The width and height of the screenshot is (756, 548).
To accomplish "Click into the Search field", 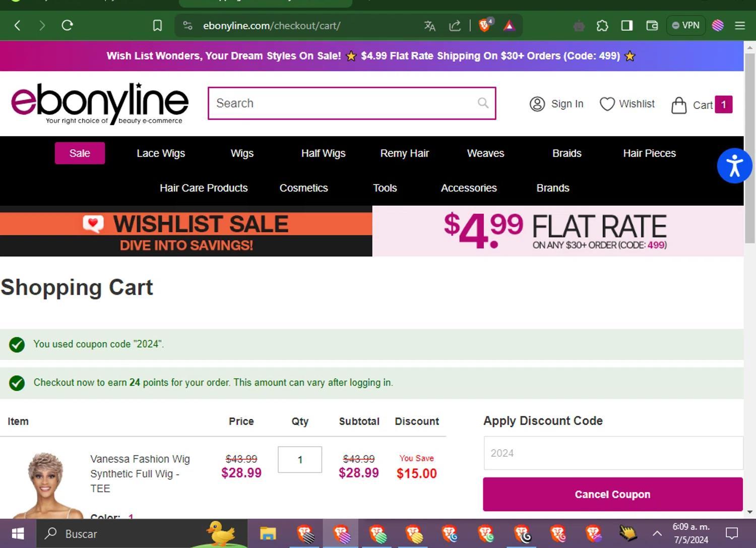I will point(352,103).
